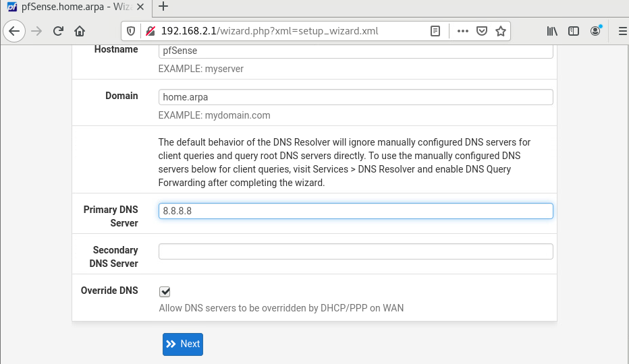Click the 'Secondary DNS Server' label

pyautogui.click(x=114, y=257)
